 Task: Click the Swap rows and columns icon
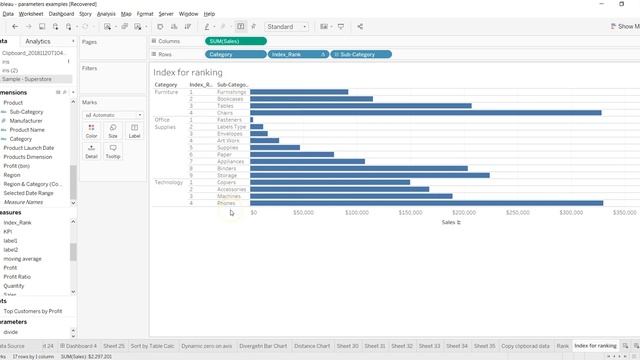(x=160, y=27)
